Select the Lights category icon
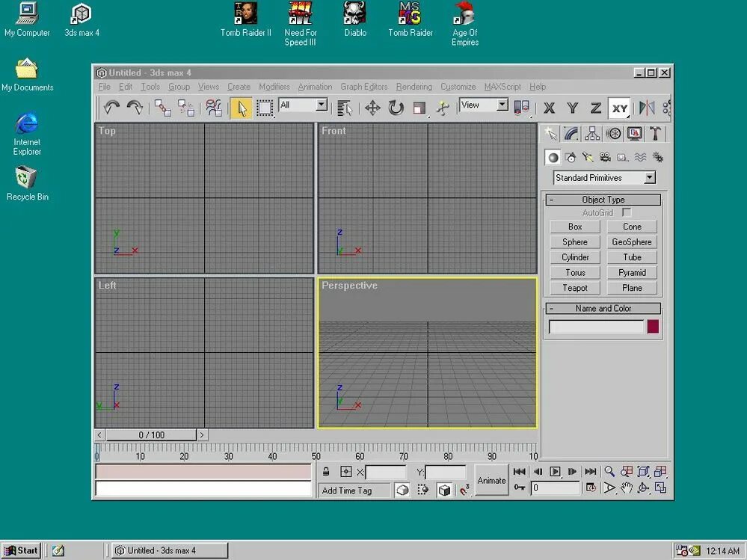 click(588, 158)
